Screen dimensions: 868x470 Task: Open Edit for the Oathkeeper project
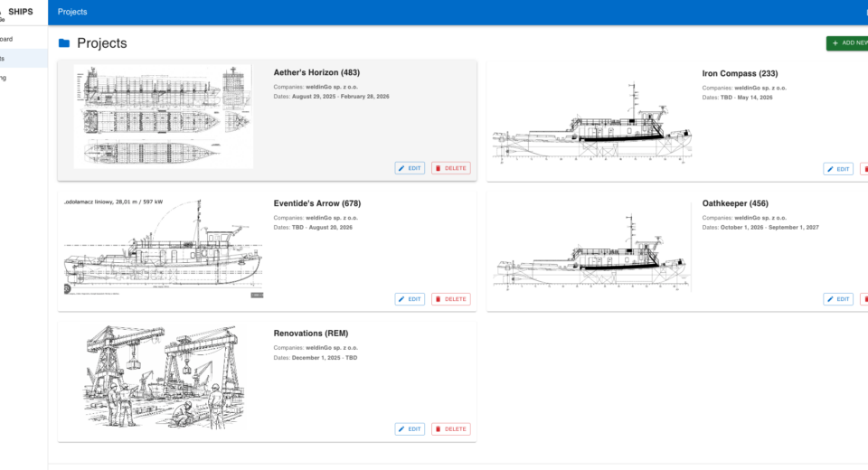coord(838,299)
